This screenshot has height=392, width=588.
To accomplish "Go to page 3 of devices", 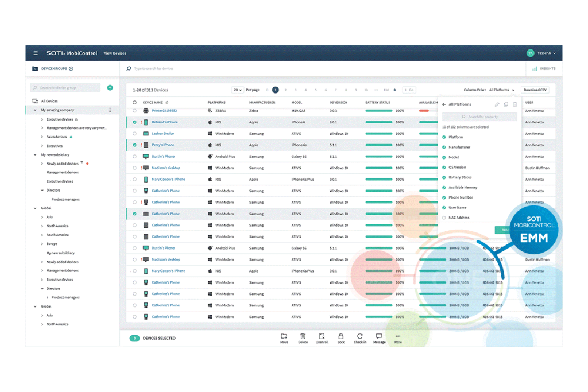I will tap(296, 90).
